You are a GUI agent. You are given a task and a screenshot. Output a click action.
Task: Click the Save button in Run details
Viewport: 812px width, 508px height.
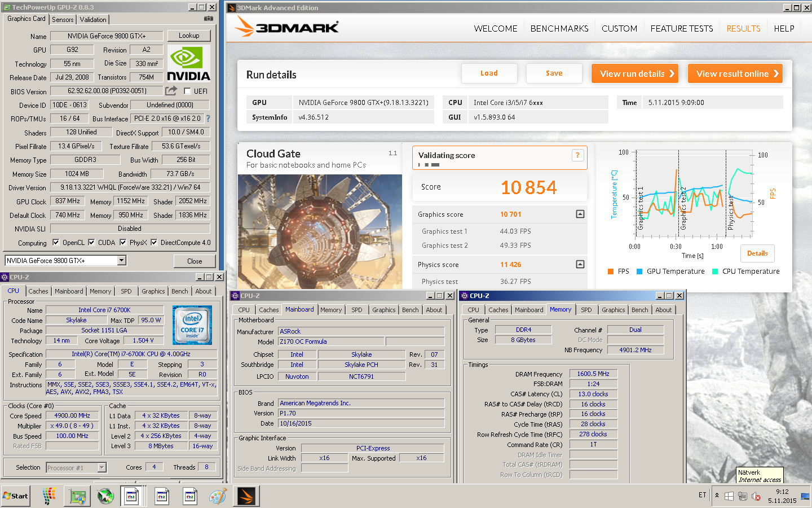pos(554,73)
